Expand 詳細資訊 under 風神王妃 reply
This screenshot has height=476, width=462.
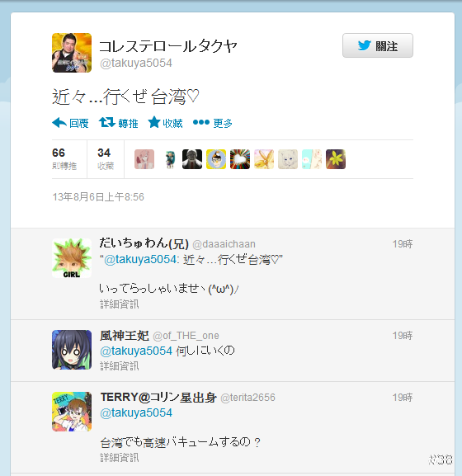(120, 366)
